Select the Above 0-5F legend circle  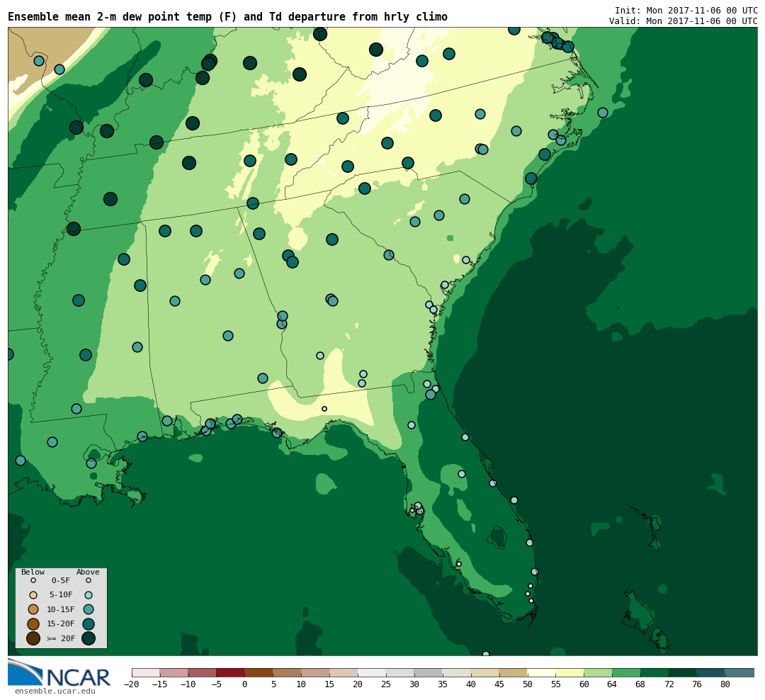89,580
